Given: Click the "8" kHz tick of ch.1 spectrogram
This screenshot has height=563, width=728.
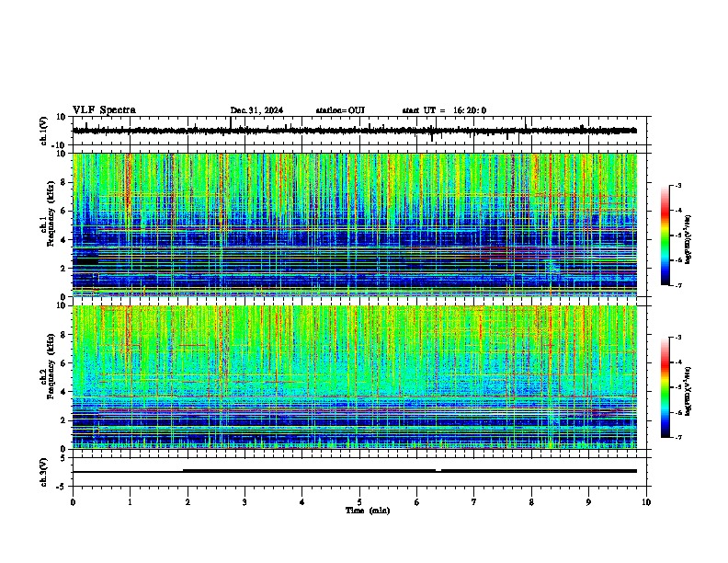Looking at the screenshot, I should pyautogui.click(x=64, y=182).
